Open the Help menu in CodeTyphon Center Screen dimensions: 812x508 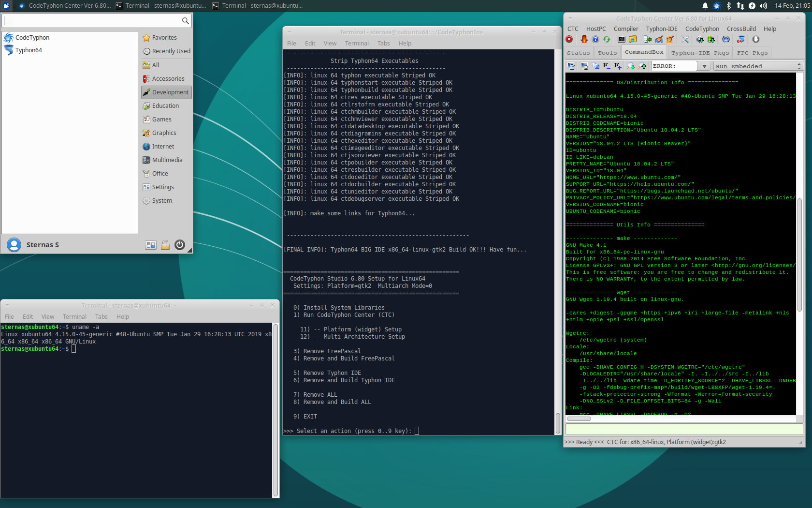point(770,29)
